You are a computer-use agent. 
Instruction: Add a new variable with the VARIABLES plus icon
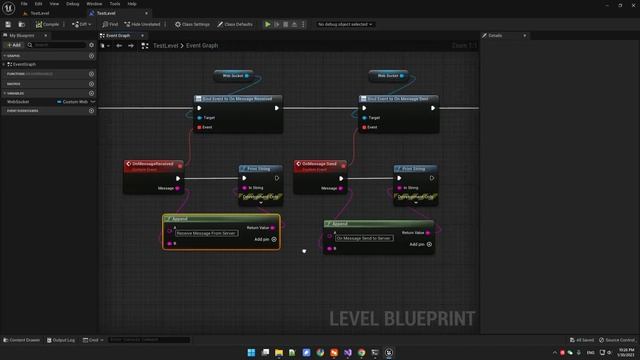(91, 93)
